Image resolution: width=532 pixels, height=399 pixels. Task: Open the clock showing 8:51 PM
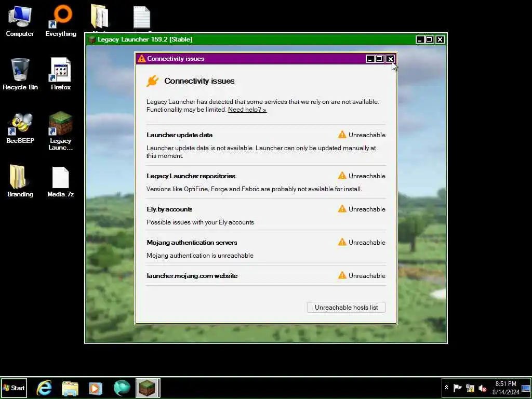point(506,388)
